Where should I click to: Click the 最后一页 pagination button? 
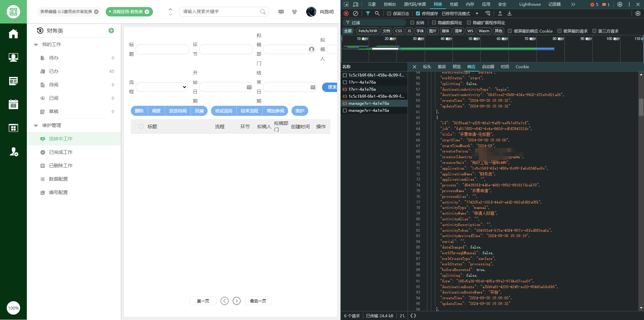[x=258, y=301]
